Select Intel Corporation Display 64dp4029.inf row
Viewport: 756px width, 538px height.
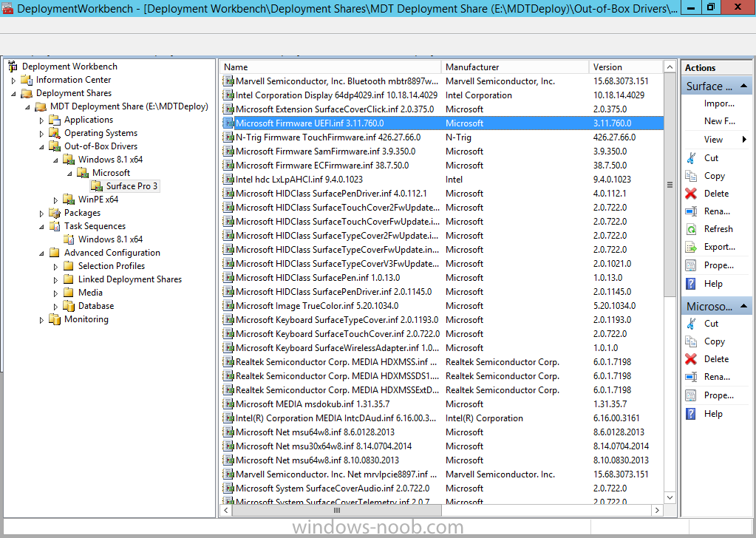pos(442,95)
